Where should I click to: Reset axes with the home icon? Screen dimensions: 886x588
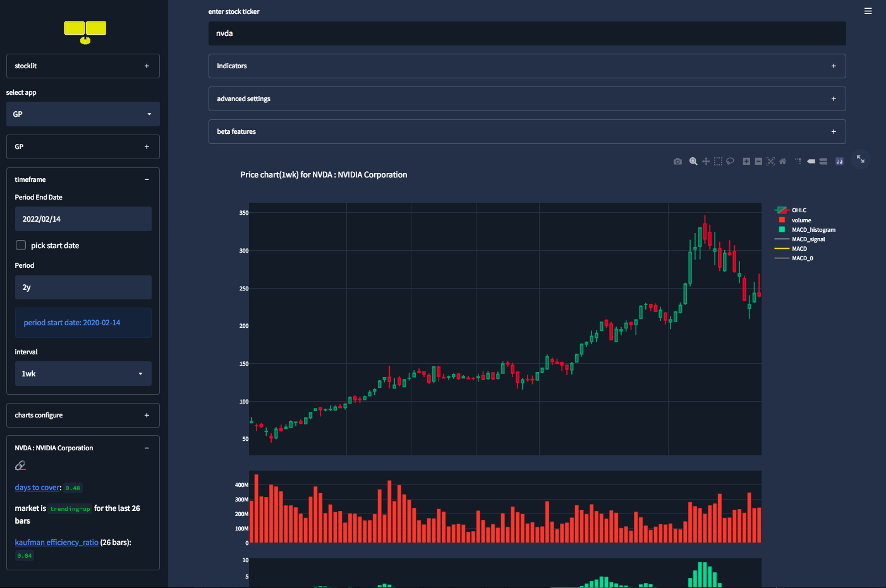(x=782, y=162)
